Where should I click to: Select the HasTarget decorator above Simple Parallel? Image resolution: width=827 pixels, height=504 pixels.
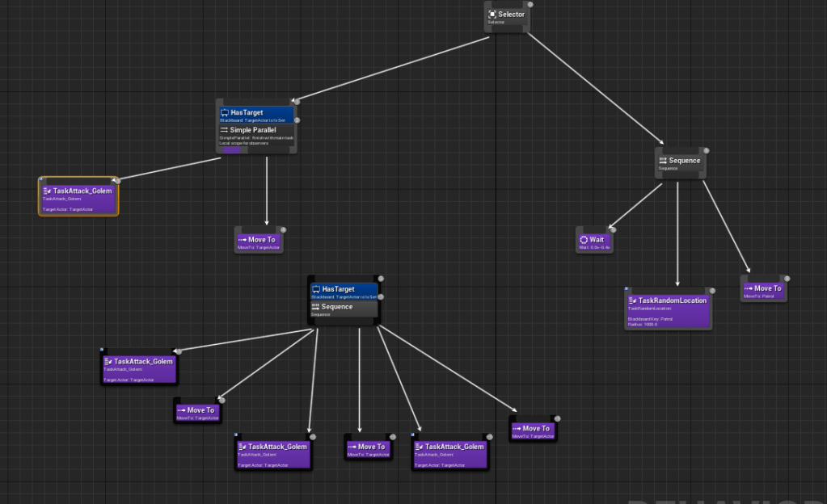click(257, 115)
